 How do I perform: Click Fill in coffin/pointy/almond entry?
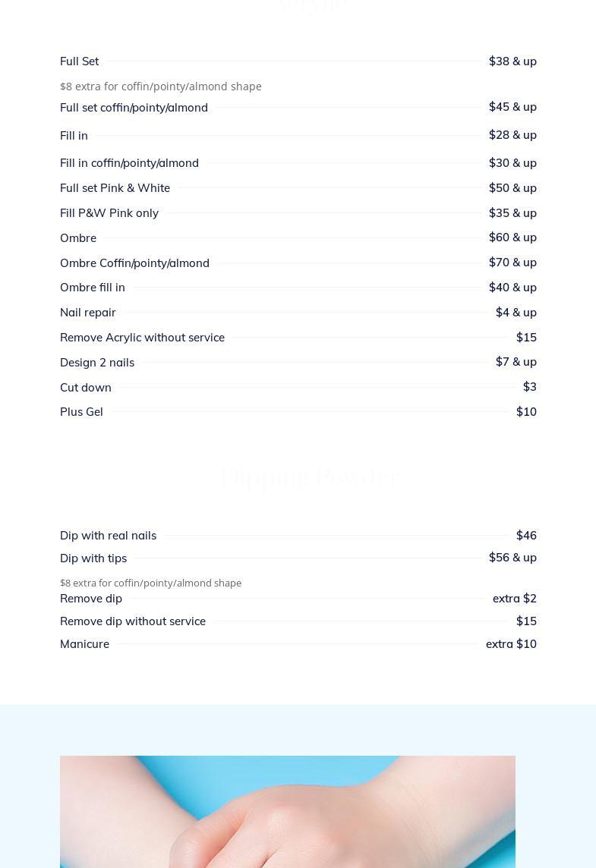coord(129,163)
